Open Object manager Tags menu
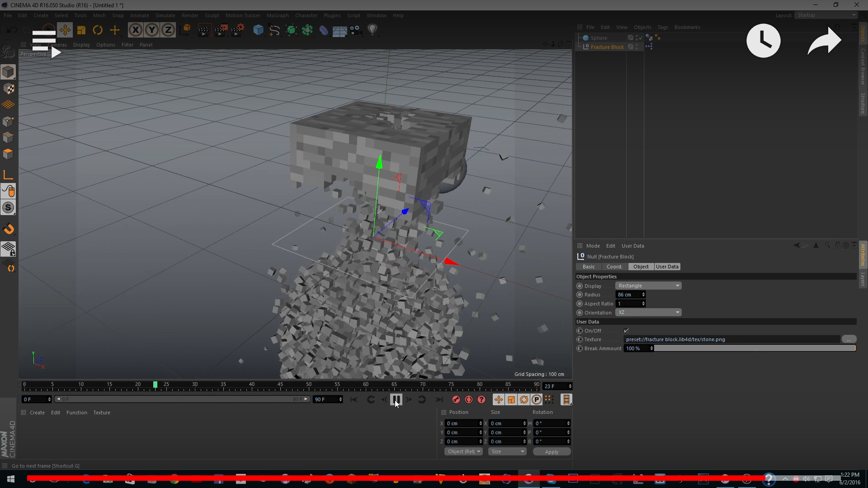868x488 pixels. coord(662,27)
